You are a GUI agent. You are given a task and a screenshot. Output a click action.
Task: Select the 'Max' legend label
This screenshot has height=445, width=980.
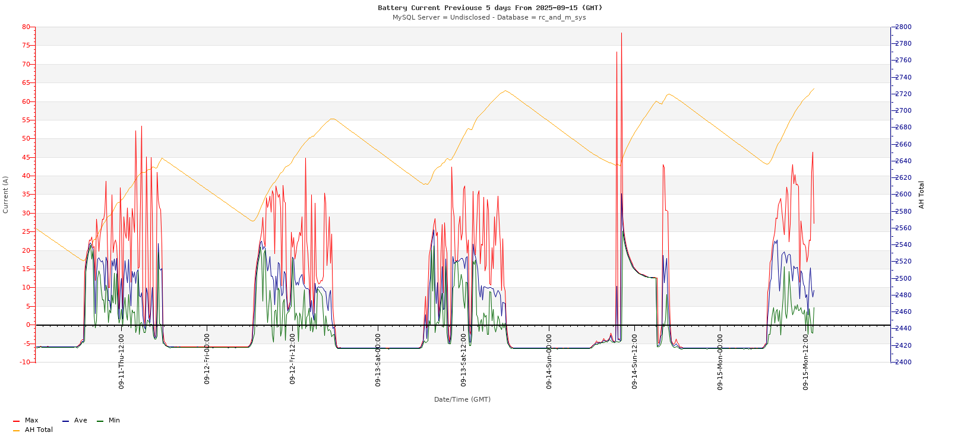[31, 420]
